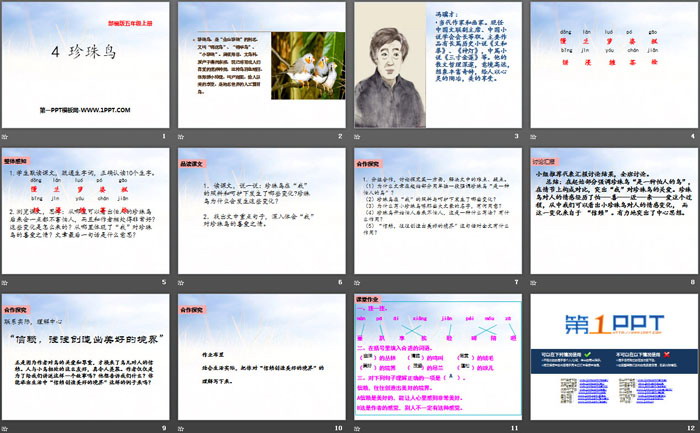Click the animation star icon under slide 8
Viewport: 700px width, 433px height.
tap(533, 283)
